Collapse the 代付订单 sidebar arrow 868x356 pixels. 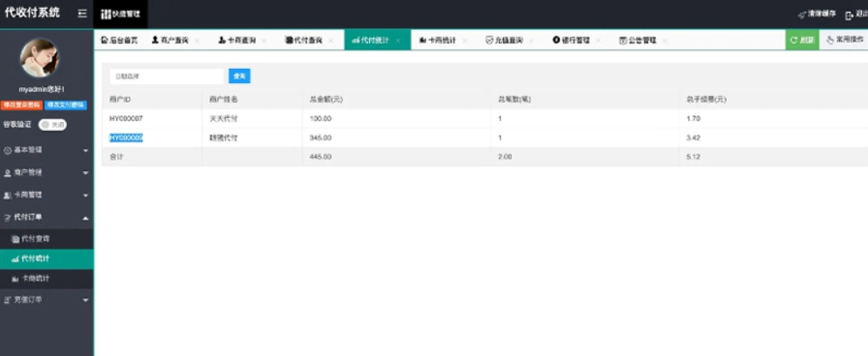(x=85, y=218)
